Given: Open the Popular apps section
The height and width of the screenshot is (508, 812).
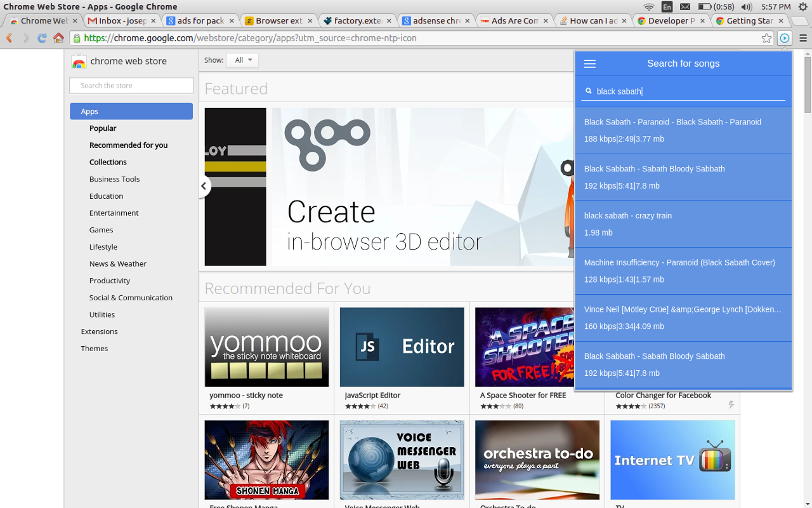Looking at the screenshot, I should click(x=103, y=128).
